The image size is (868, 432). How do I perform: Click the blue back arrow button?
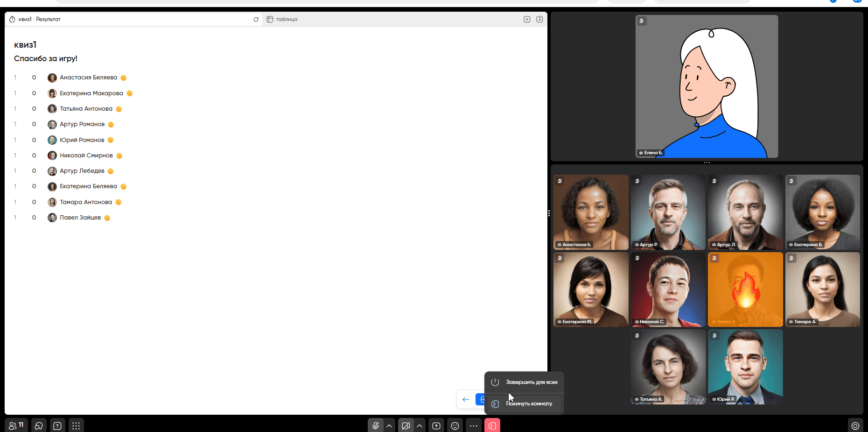pos(466,399)
